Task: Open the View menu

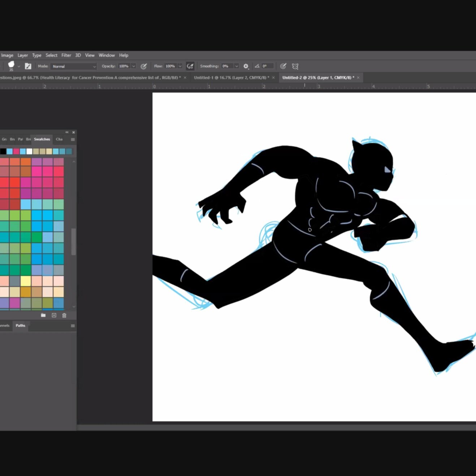Action: pos(90,55)
